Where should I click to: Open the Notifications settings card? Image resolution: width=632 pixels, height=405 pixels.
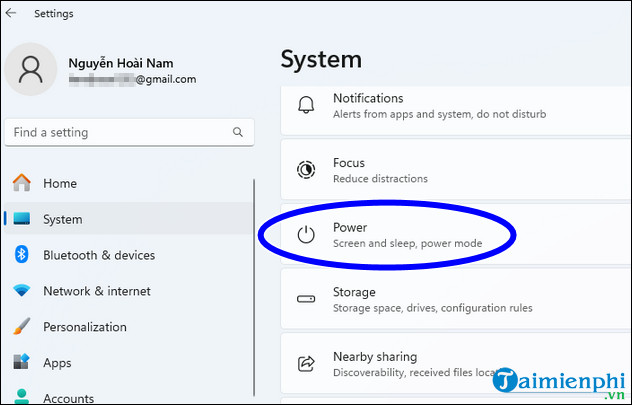point(456,109)
